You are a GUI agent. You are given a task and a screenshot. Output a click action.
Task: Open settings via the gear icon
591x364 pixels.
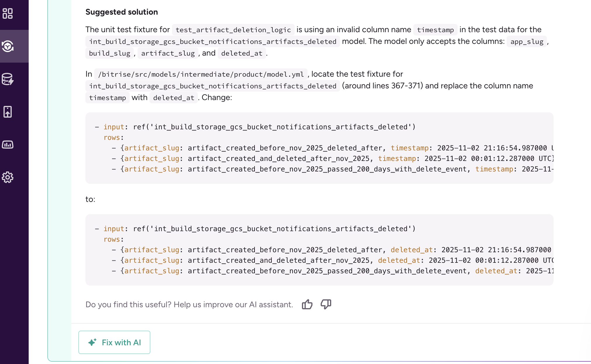click(8, 177)
